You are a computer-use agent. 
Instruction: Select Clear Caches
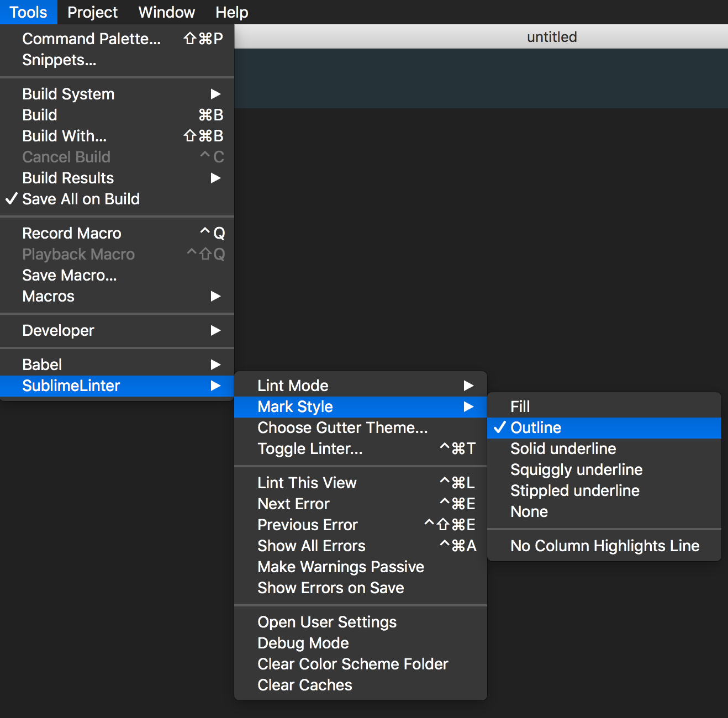(361, 685)
